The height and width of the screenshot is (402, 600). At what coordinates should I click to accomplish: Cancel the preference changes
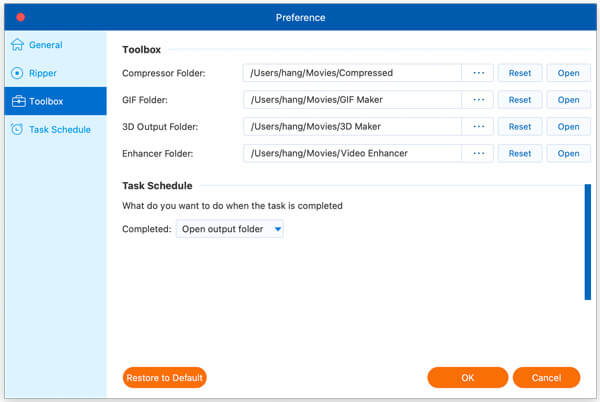(x=546, y=378)
